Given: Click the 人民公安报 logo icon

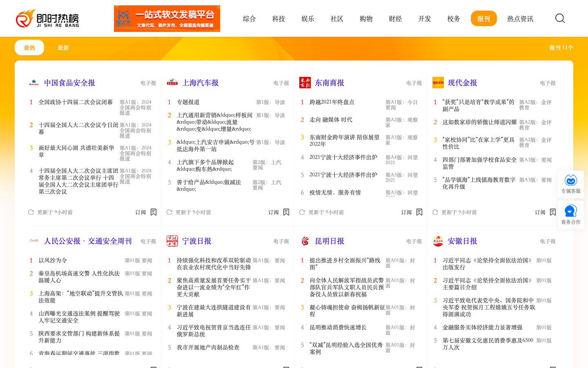Looking at the screenshot, I should pyautogui.click(x=34, y=241).
